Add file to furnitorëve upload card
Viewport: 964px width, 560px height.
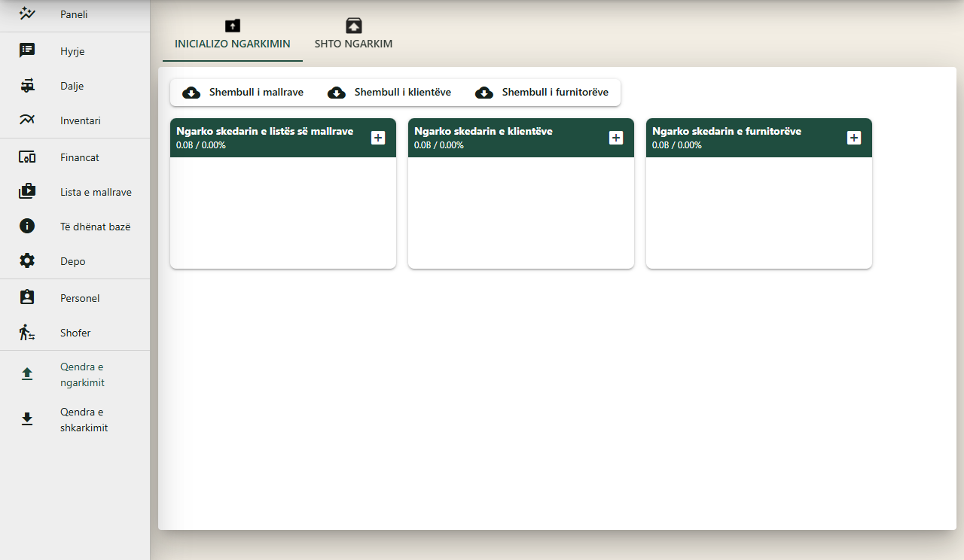854,138
